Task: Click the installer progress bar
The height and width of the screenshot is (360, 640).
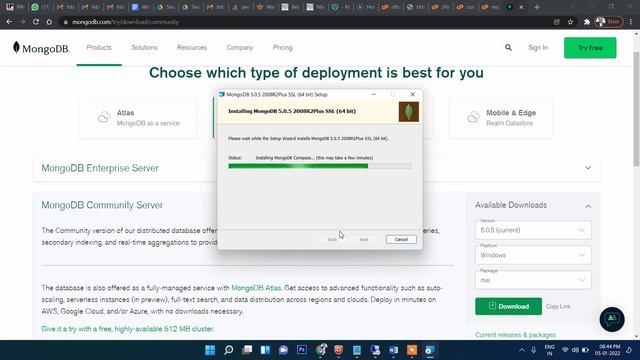Action: point(320,166)
